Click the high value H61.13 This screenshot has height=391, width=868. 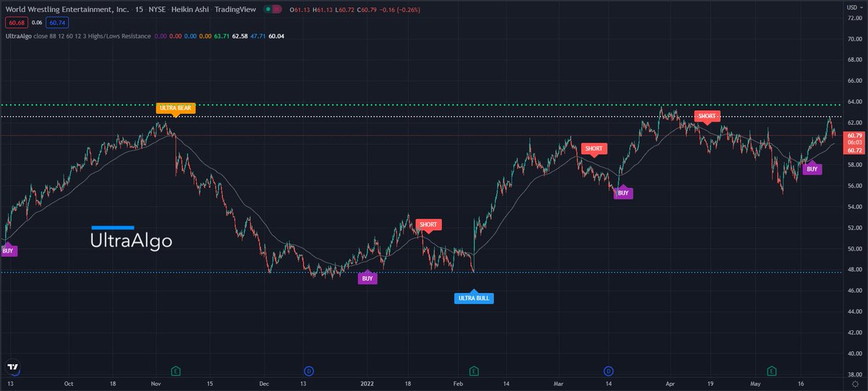tap(323, 10)
